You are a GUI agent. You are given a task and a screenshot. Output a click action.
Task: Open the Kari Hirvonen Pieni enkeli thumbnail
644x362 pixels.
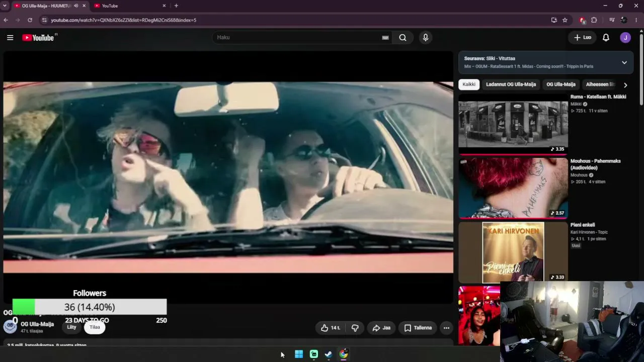coord(513,252)
